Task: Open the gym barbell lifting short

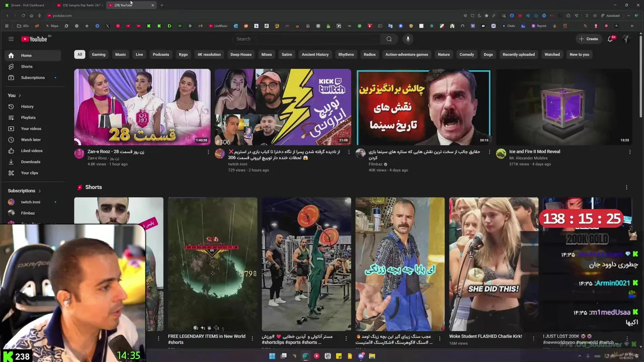Action: (x=306, y=264)
